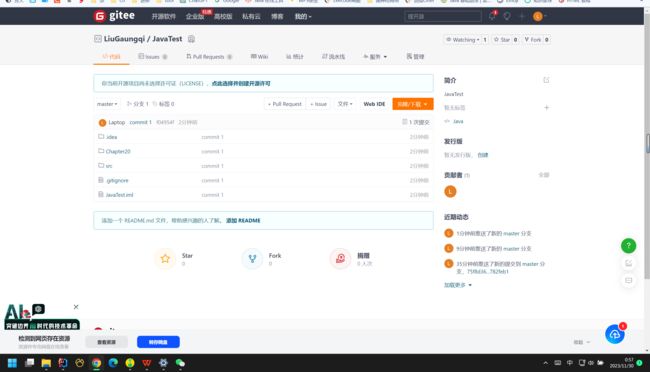The width and height of the screenshot is (650, 372).
Task: Open WeChat from the taskbar
Action: (180, 363)
